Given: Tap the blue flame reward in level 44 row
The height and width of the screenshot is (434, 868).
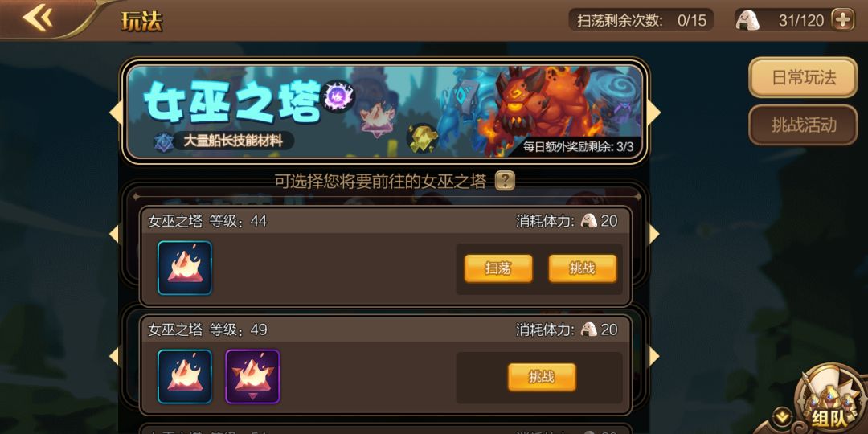Looking at the screenshot, I should (x=184, y=268).
